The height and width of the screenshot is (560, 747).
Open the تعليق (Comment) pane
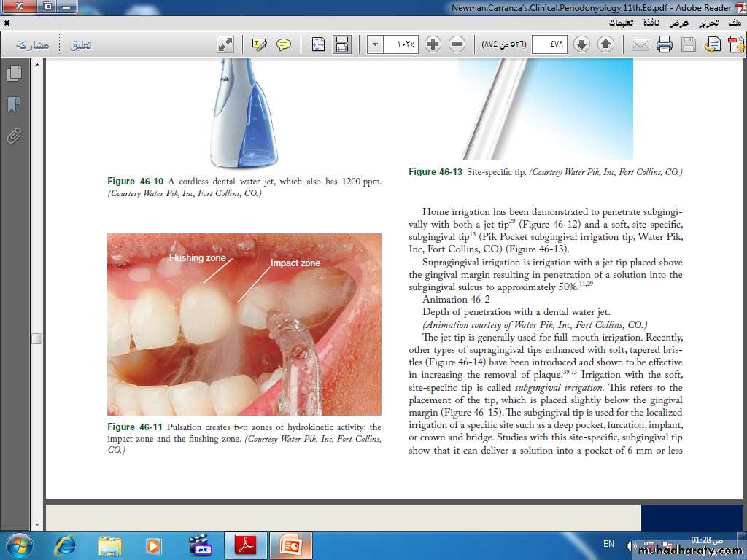click(80, 45)
